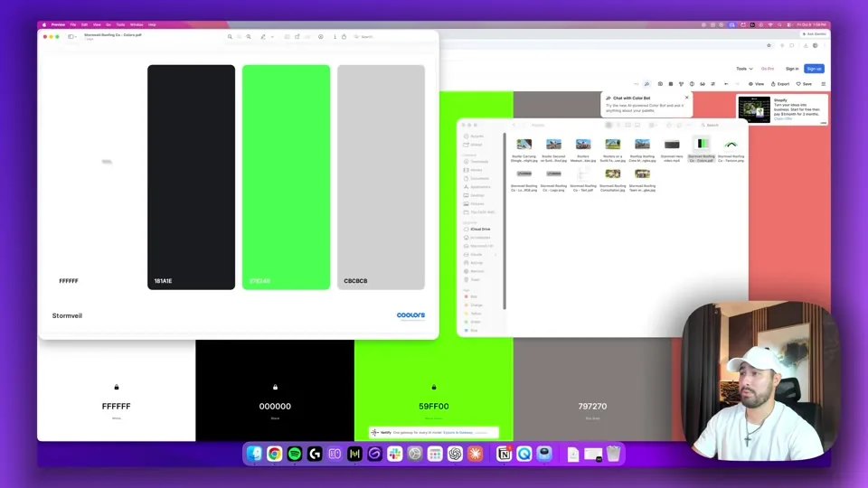Click the FFFFFF hex code in Coolors
The height and width of the screenshot is (488, 868).
pos(117,406)
